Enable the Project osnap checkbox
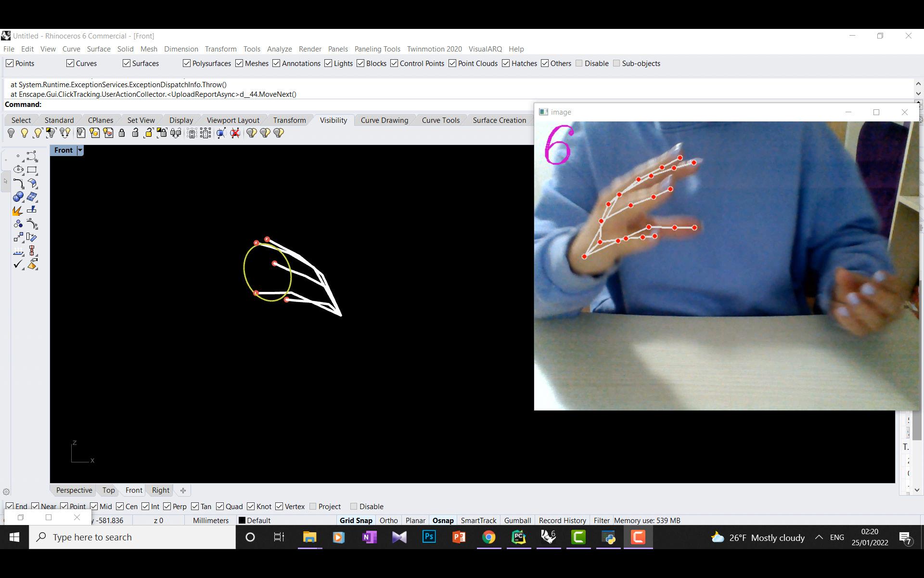Screen dimensions: 924x578 click(x=313, y=506)
